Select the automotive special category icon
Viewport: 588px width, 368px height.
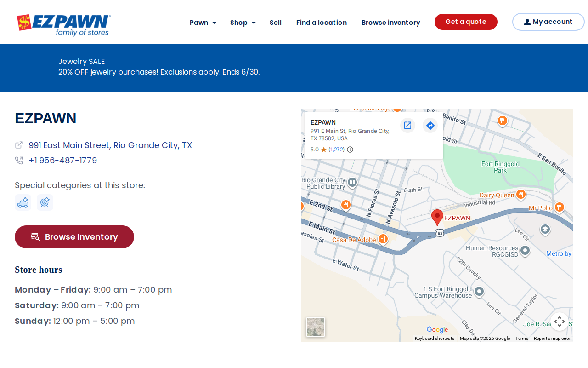[23, 202]
